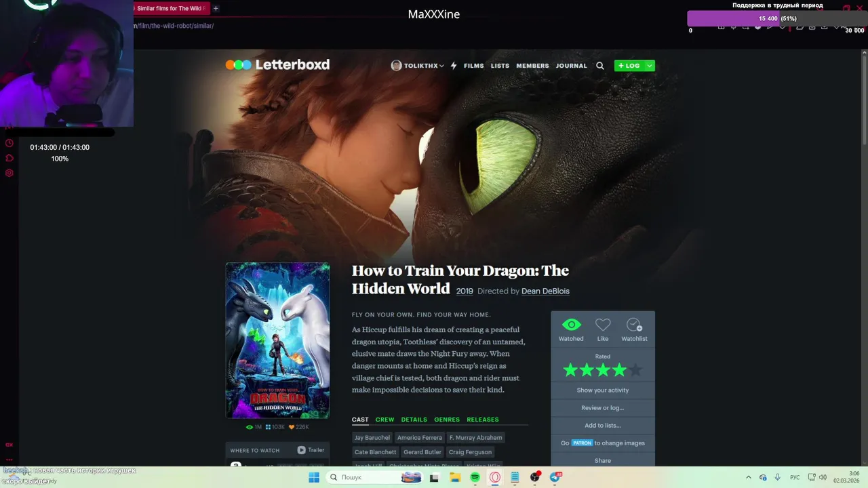Click the Hidden World movie poster
The height and width of the screenshot is (488, 868).
pos(277,340)
